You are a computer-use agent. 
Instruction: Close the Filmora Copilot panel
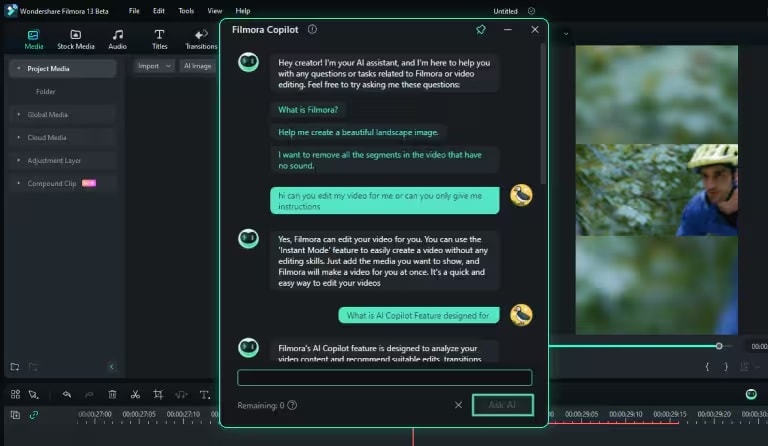coord(535,29)
